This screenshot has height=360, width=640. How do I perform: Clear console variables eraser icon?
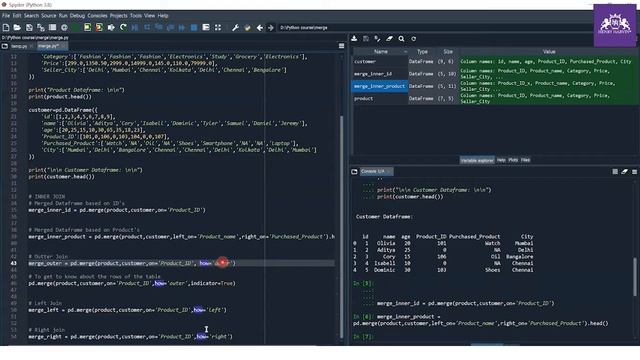[x=624, y=171]
